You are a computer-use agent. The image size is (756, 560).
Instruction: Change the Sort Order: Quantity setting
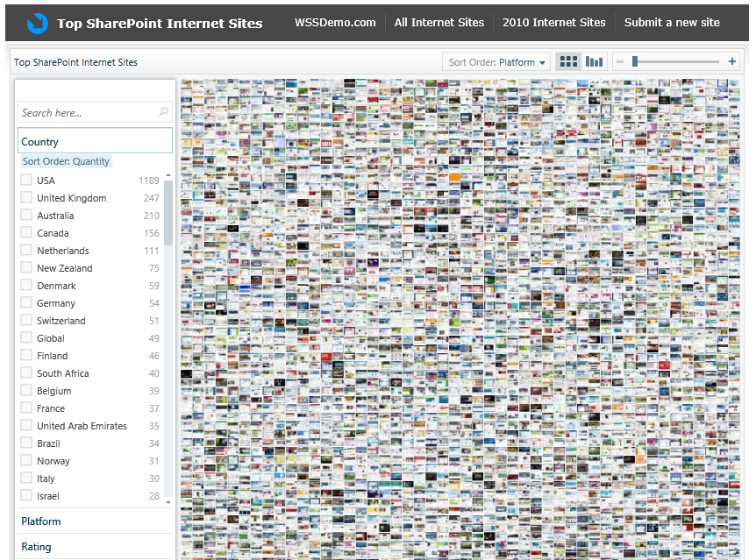pyautogui.click(x=66, y=161)
